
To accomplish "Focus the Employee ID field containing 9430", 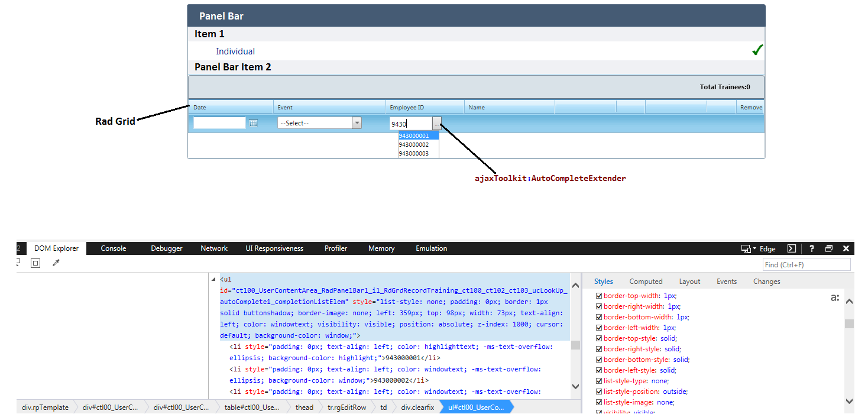I will (x=410, y=123).
